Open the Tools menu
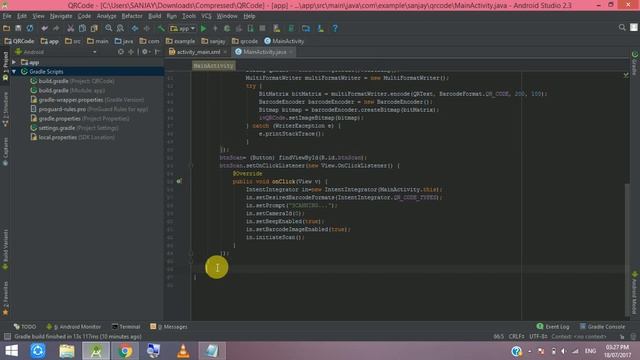Viewport: 640px width, 360px height. point(189,16)
